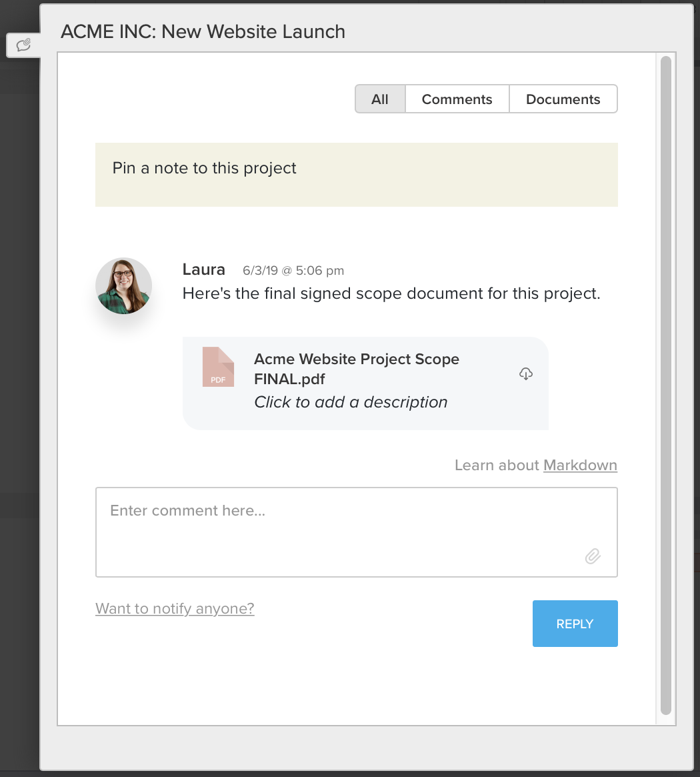Screen dimensions: 700x777
Task: Click the dialog title ACME INC: New Website Launch
Action: tap(203, 31)
